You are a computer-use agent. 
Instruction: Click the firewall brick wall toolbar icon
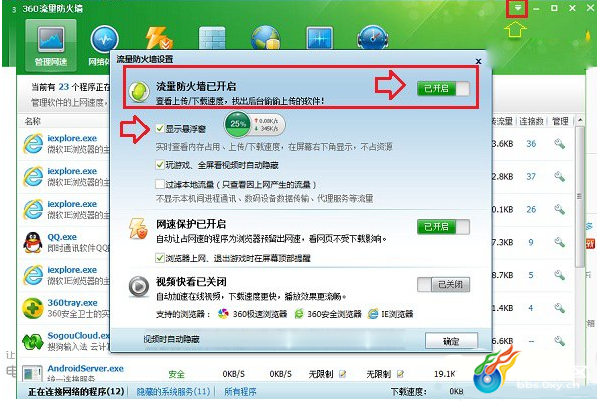pos(212,38)
